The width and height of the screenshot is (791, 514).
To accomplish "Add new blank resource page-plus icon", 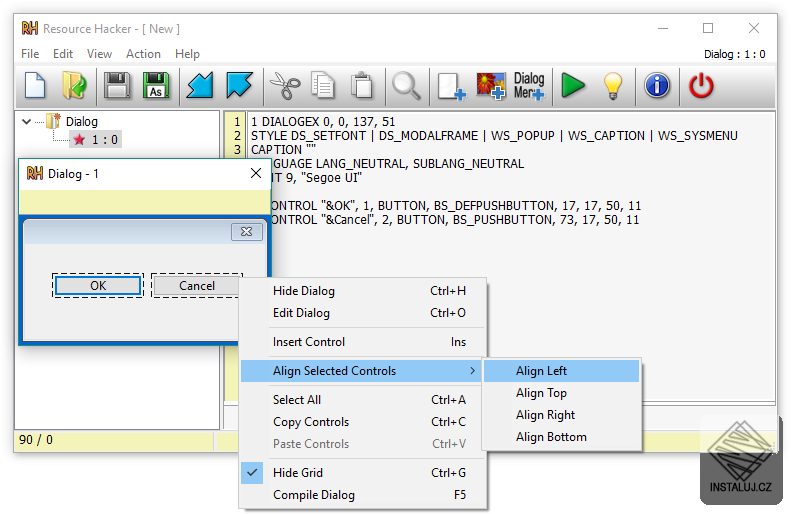I will tap(451, 86).
